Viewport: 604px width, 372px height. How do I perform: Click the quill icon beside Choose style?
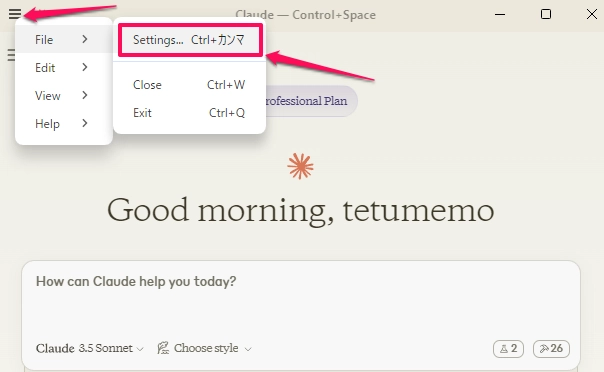tap(163, 348)
